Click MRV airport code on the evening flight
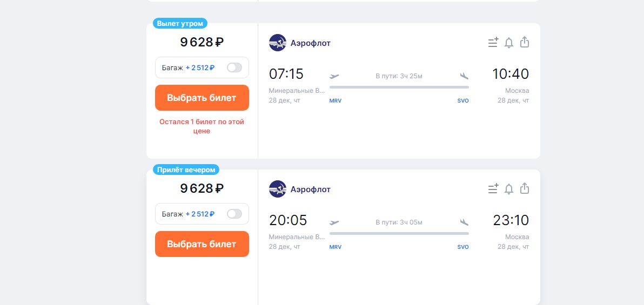 (x=336, y=247)
